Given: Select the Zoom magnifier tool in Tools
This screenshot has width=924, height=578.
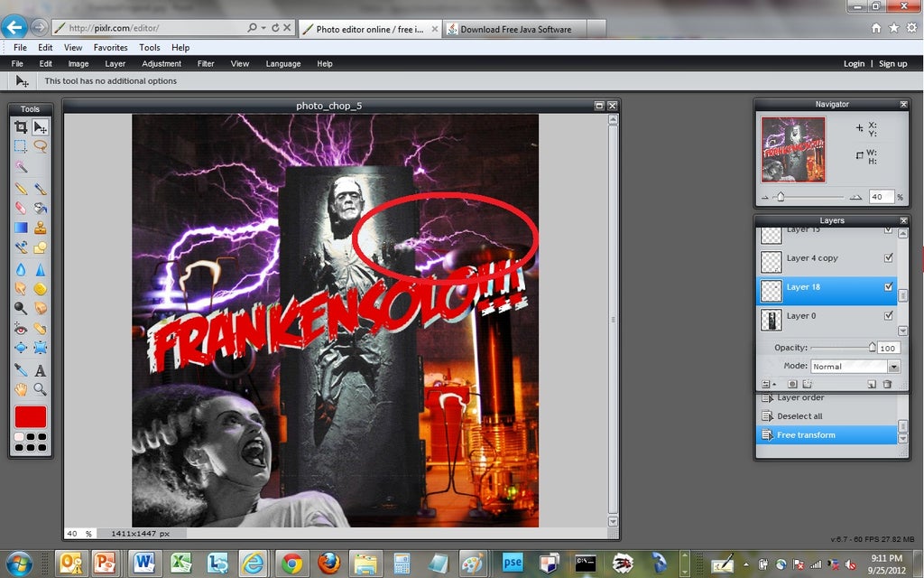Looking at the screenshot, I should tap(40, 389).
